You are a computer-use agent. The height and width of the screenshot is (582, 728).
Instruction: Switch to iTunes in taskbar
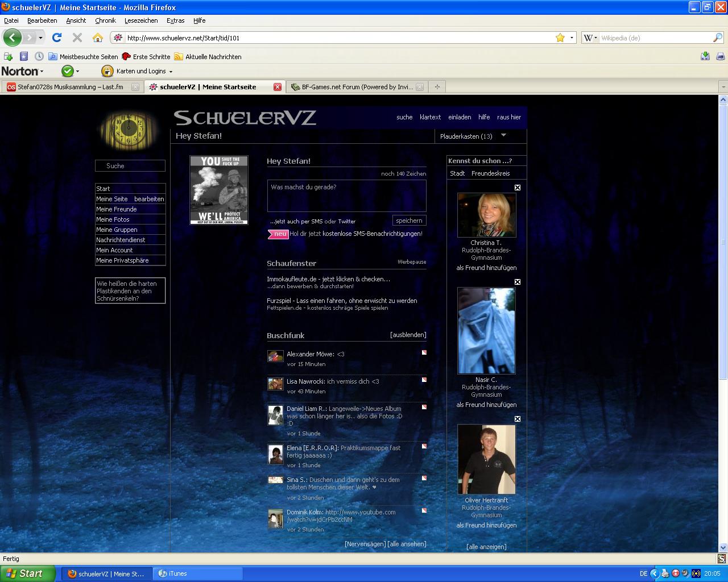(197, 573)
